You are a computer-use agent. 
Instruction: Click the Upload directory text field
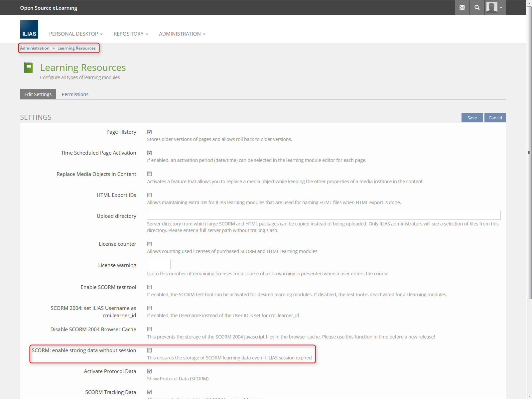click(x=324, y=215)
